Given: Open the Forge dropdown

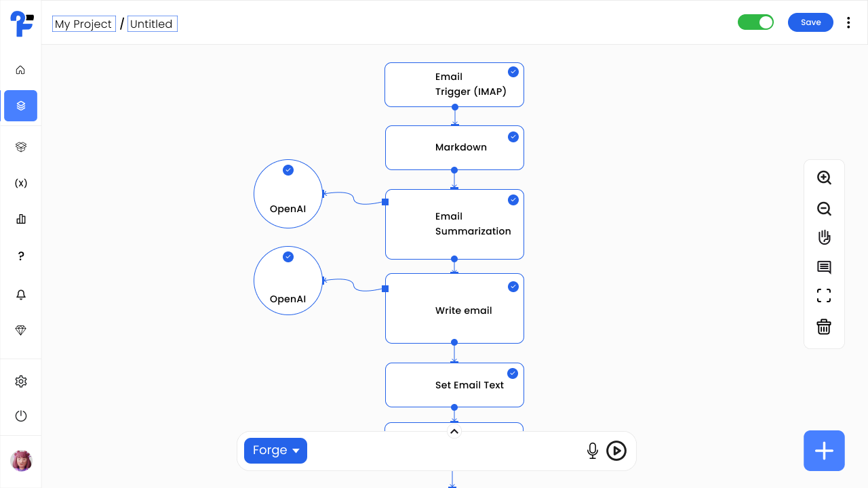Looking at the screenshot, I should click(x=275, y=451).
